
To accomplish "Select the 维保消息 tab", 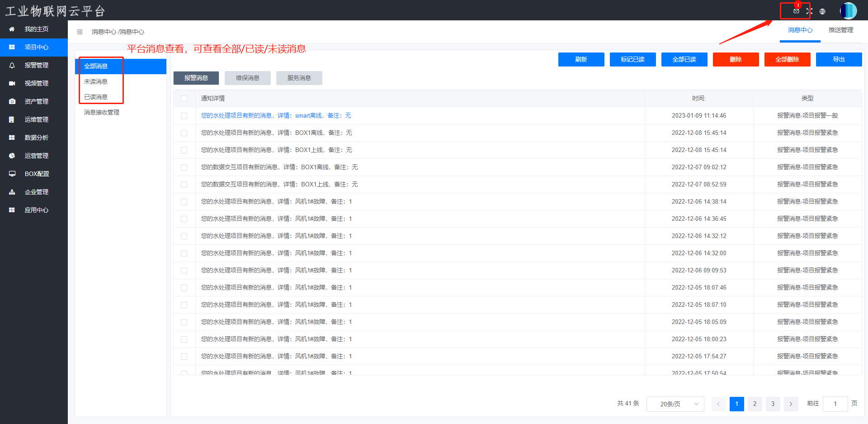I will point(248,78).
